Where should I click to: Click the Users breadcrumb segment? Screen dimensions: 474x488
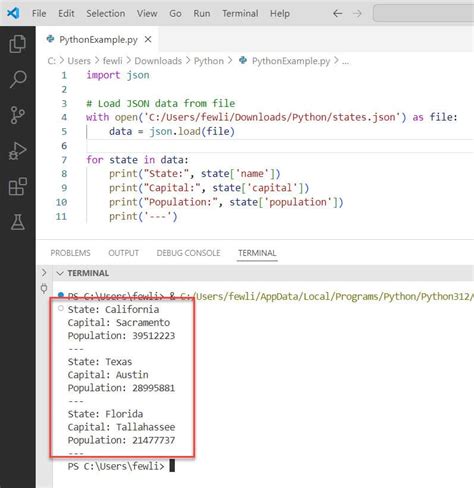(x=79, y=61)
